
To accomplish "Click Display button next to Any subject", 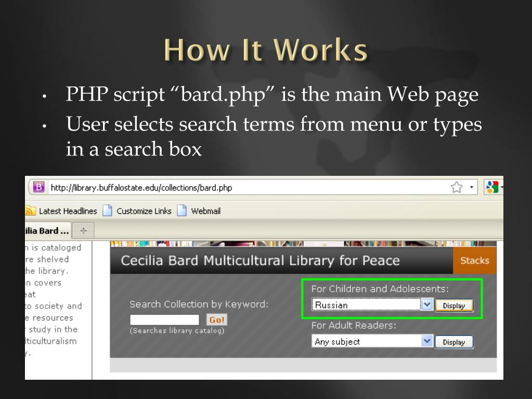I will (454, 342).
